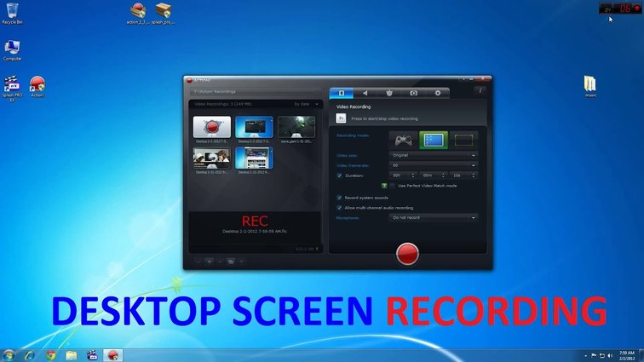644x362 pixels.
Task: Open the music folder on the desktop
Action: pos(590,86)
